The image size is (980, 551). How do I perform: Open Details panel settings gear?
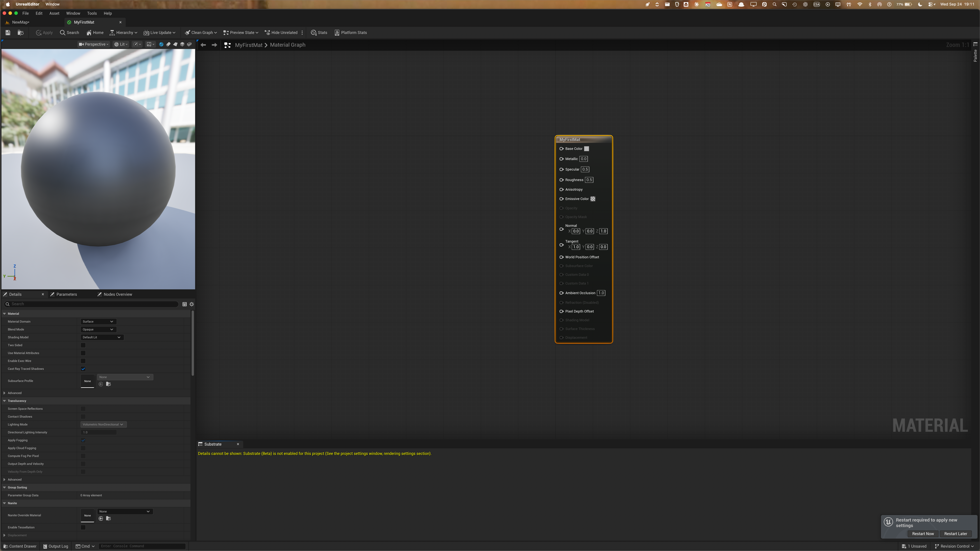[x=192, y=304]
